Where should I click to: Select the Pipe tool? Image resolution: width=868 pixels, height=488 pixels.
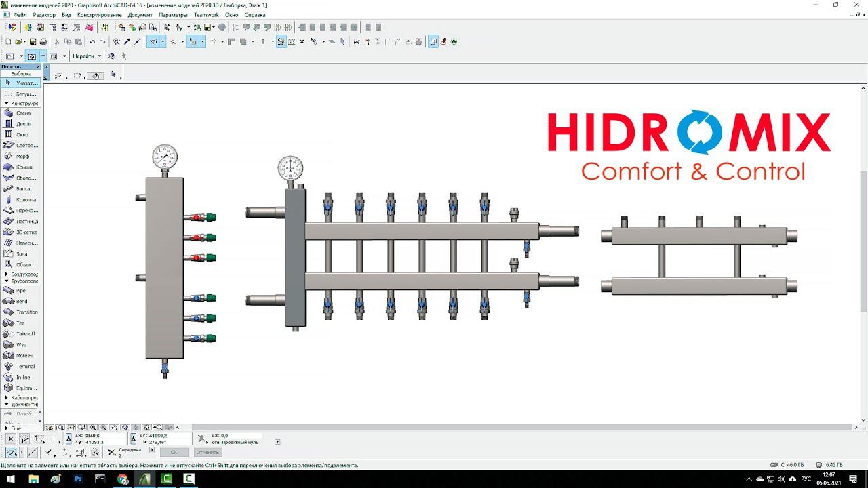(x=20, y=291)
